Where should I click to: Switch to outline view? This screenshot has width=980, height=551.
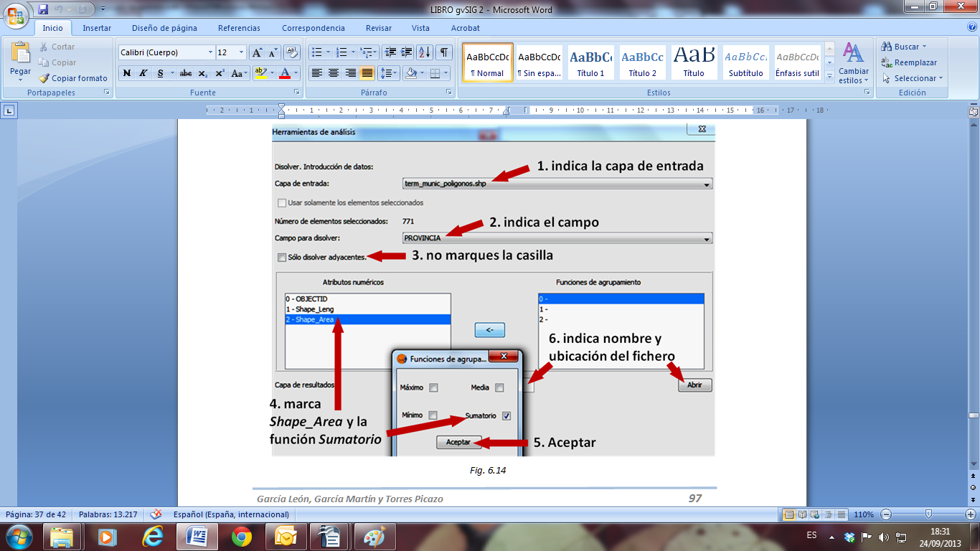click(x=829, y=514)
